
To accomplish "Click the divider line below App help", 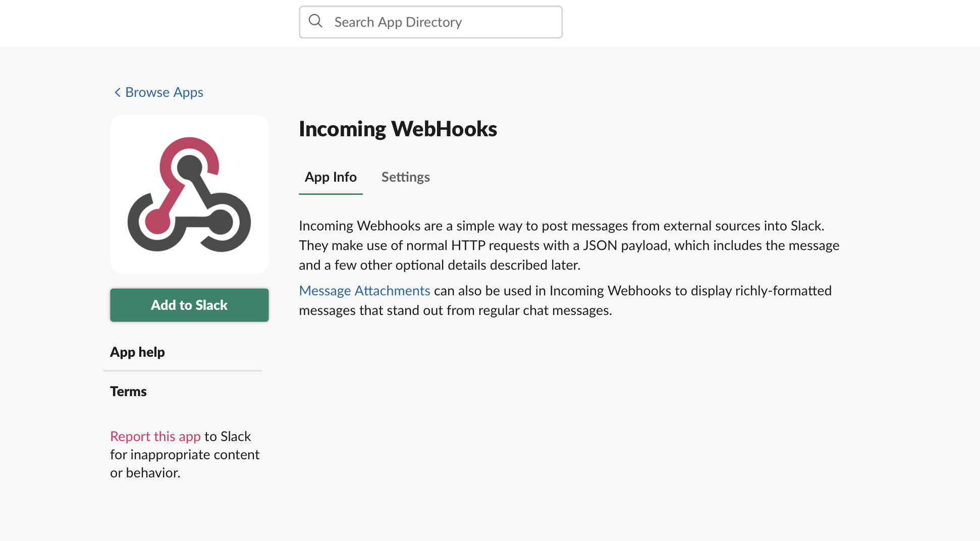I will [183, 371].
